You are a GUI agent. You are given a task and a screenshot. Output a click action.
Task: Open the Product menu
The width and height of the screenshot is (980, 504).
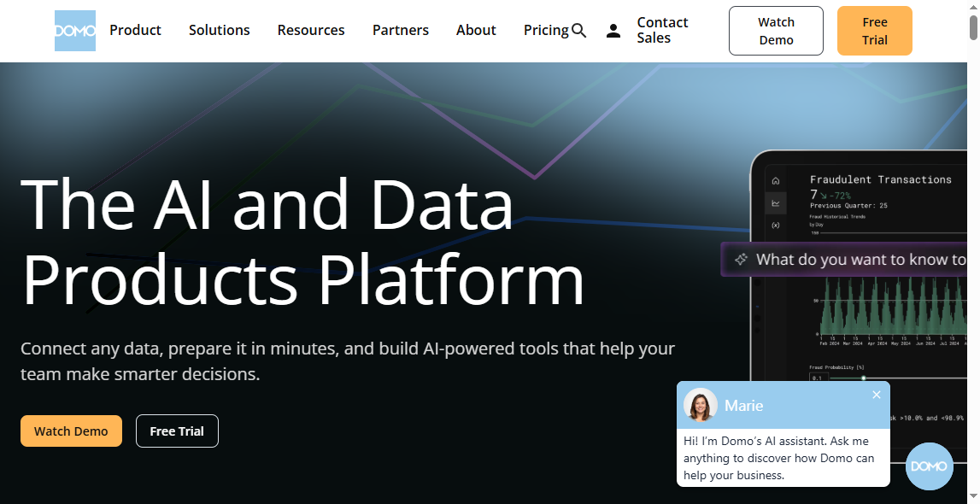pyautogui.click(x=135, y=30)
